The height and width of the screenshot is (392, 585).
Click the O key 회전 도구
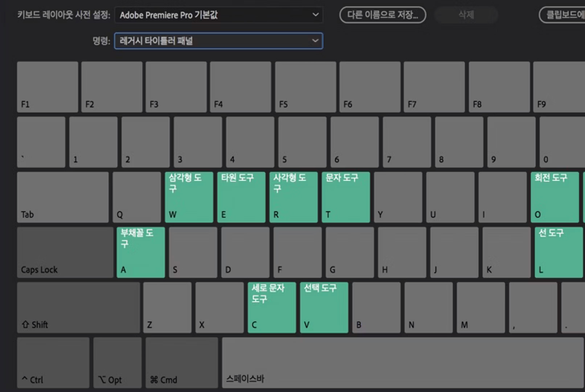pyautogui.click(x=555, y=197)
